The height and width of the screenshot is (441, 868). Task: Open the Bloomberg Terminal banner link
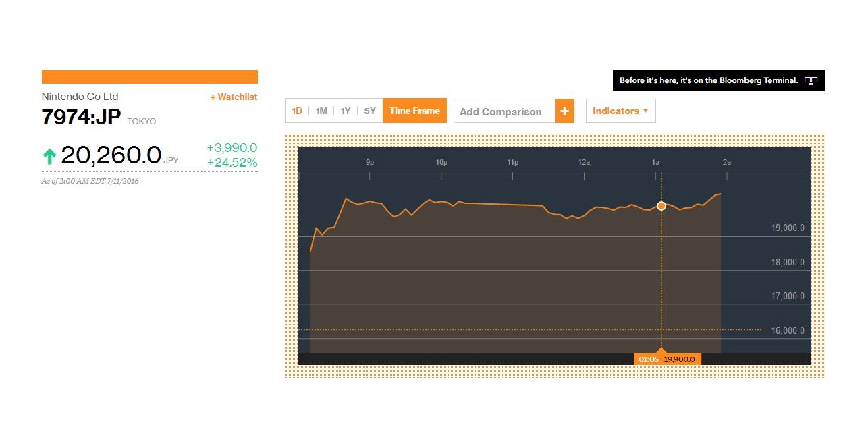[719, 81]
